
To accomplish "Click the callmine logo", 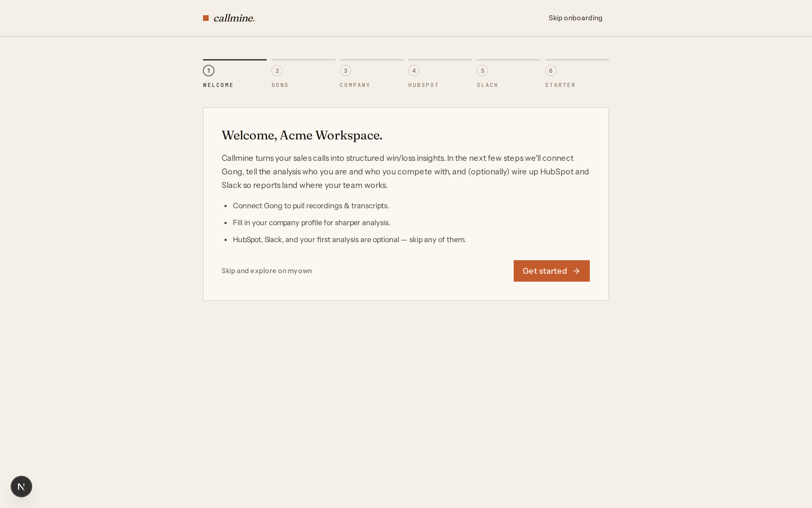I will 229,18.
